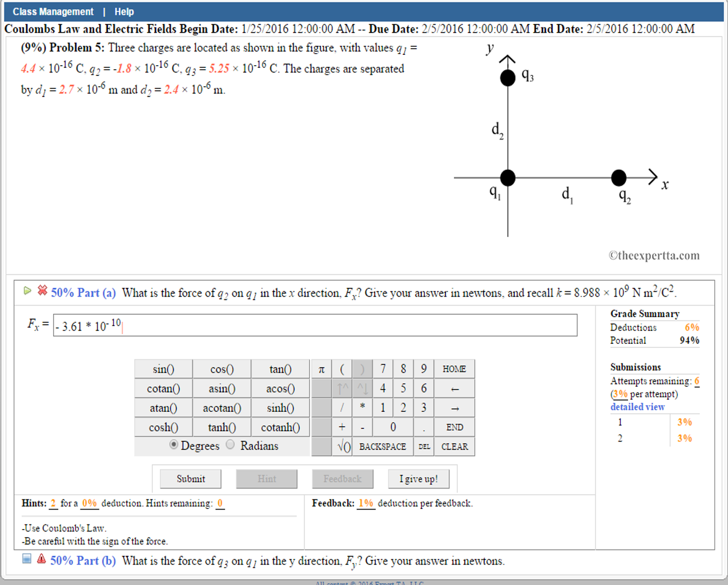This screenshot has width=728, height=585.
Task: Collapse Part (a) using the green triangle
Action: click(27, 291)
